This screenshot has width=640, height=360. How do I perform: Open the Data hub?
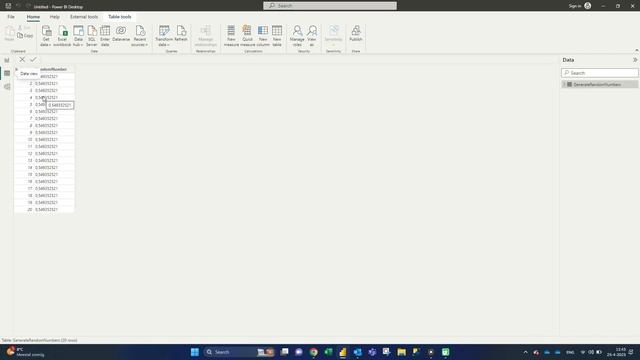point(78,36)
